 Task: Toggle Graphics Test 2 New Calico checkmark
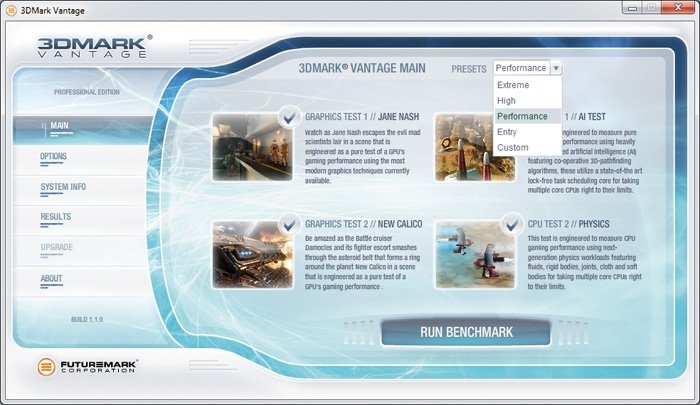(289, 224)
